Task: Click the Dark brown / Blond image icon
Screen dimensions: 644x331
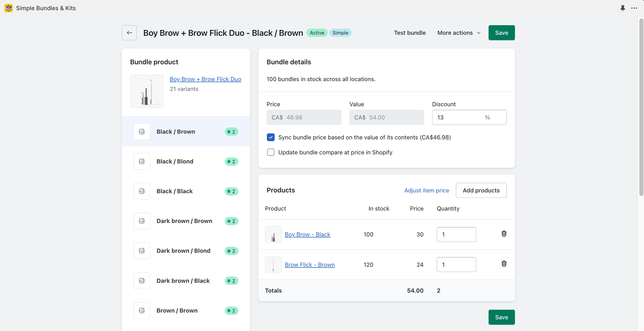Action: coord(142,251)
